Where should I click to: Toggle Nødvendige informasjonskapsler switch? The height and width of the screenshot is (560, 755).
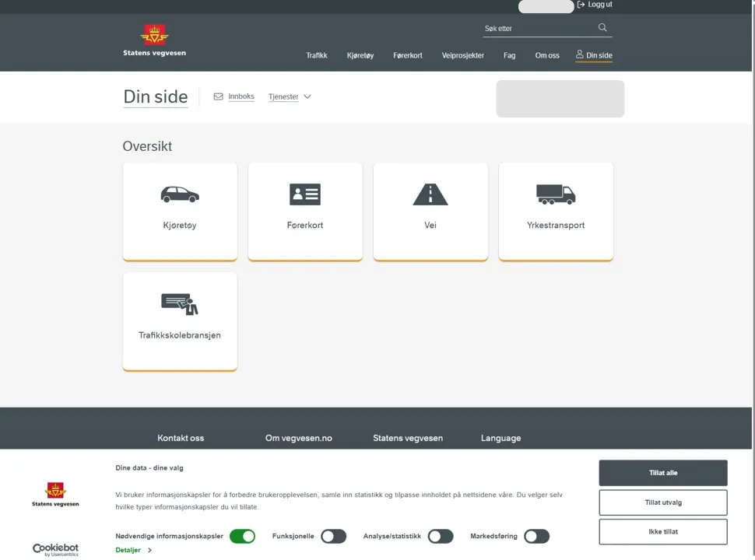point(242,536)
